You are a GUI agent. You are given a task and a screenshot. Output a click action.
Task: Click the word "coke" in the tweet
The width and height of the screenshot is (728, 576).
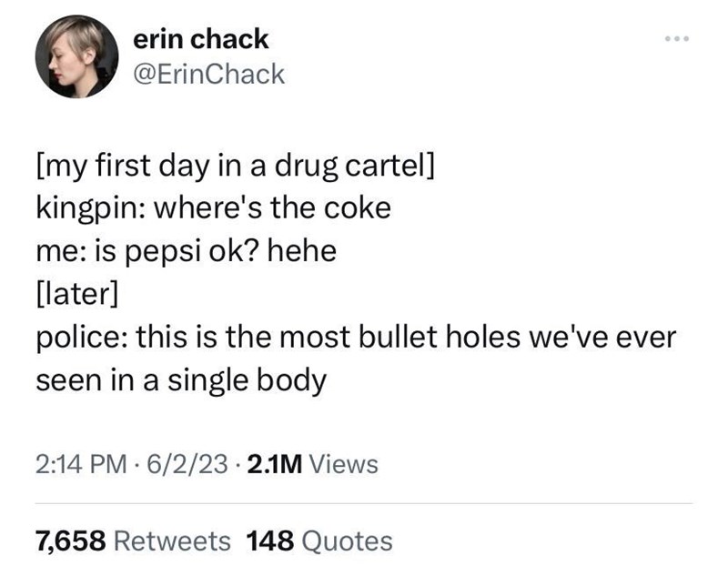pos(360,208)
